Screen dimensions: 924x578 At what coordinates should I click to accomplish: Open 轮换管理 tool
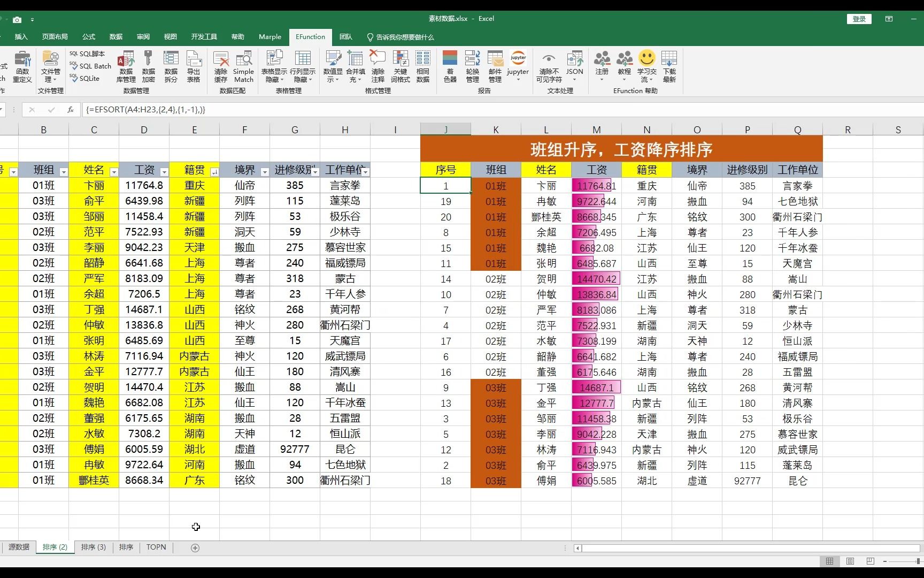click(x=473, y=66)
